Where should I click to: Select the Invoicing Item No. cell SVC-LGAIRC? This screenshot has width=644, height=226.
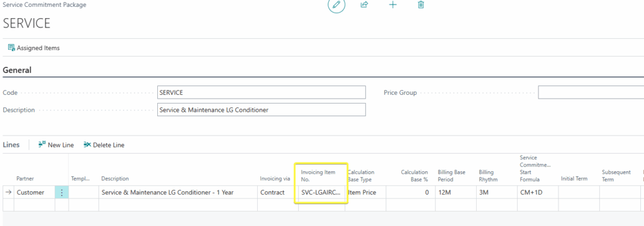click(321, 192)
